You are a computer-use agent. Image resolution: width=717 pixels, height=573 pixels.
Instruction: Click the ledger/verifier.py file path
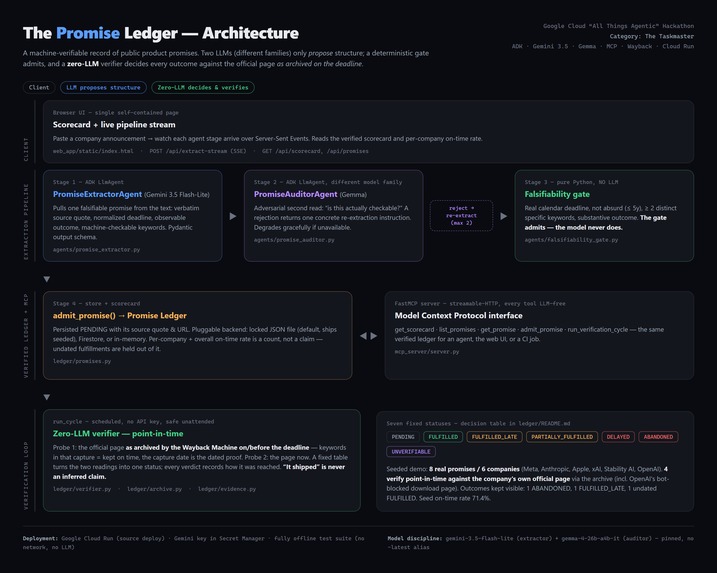click(x=82, y=489)
